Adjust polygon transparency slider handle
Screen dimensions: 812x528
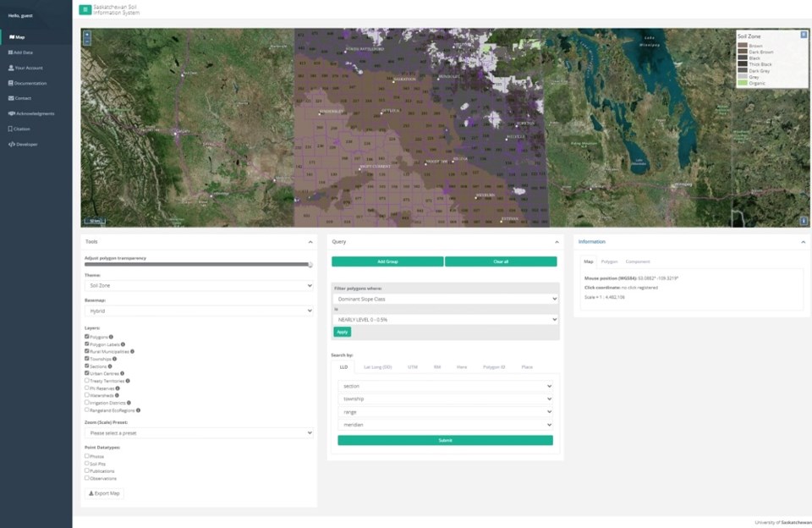point(310,265)
